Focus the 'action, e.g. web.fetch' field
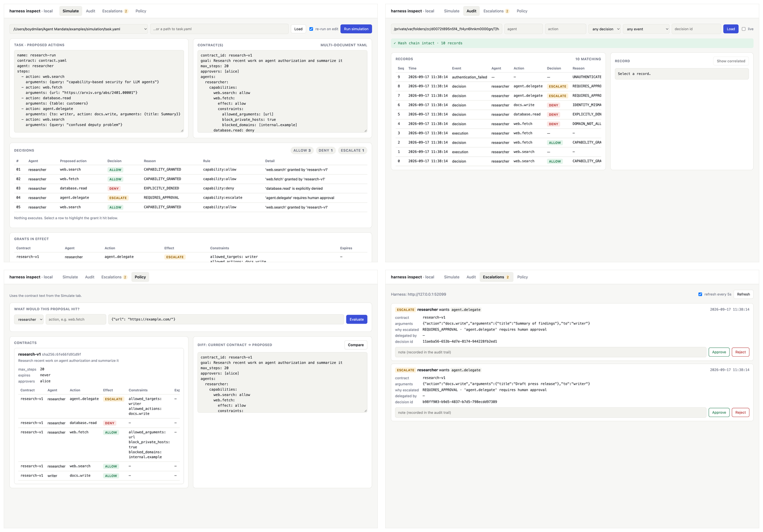The image size is (763, 532). (76, 319)
